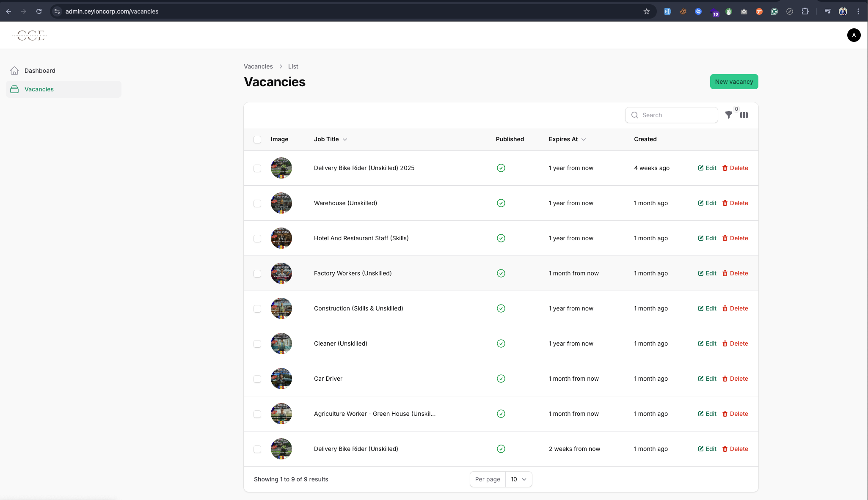
Task: Click the Vacancies breadcrumb link
Action: (x=258, y=66)
